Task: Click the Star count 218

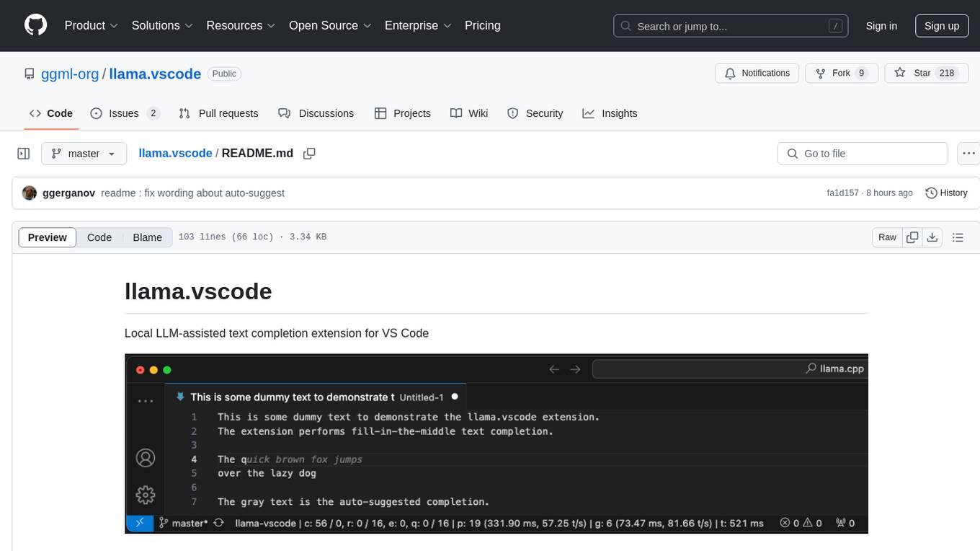Action: [947, 74]
